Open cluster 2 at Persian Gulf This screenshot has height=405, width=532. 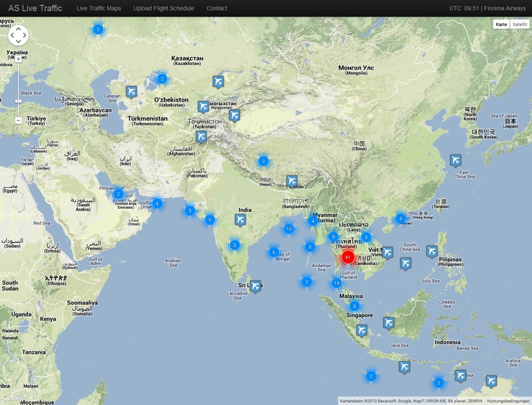118,194
